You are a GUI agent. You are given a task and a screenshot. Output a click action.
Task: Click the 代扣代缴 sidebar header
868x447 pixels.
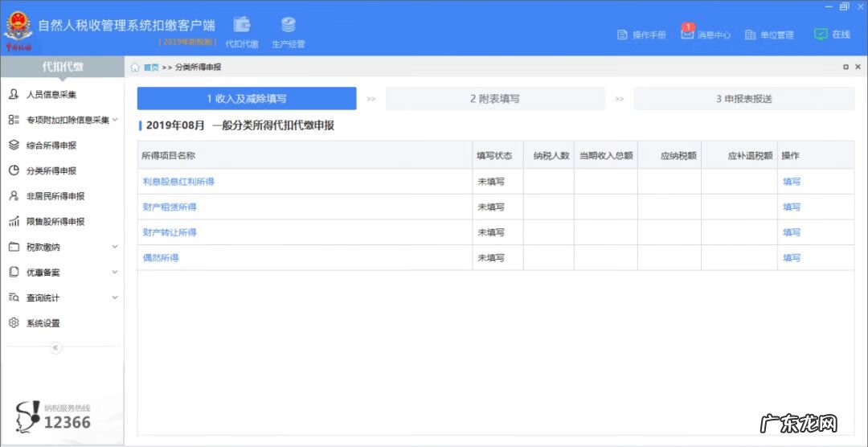click(x=63, y=67)
